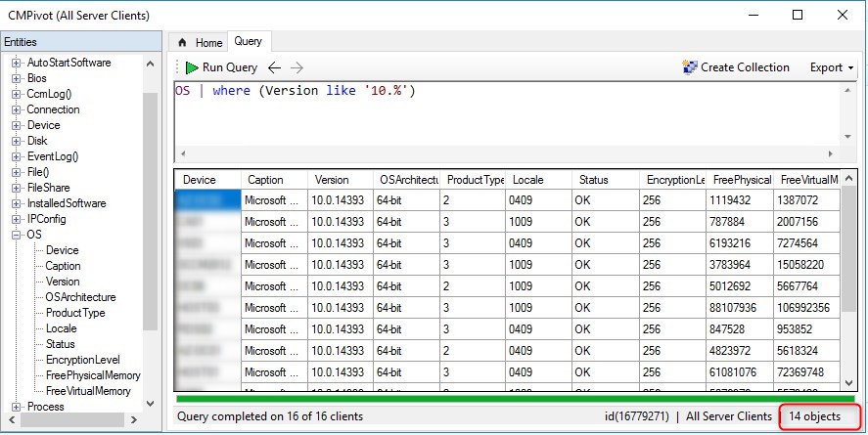The height and width of the screenshot is (435, 868).
Task: Expand the EventLog() entity node
Action: pos(16,156)
